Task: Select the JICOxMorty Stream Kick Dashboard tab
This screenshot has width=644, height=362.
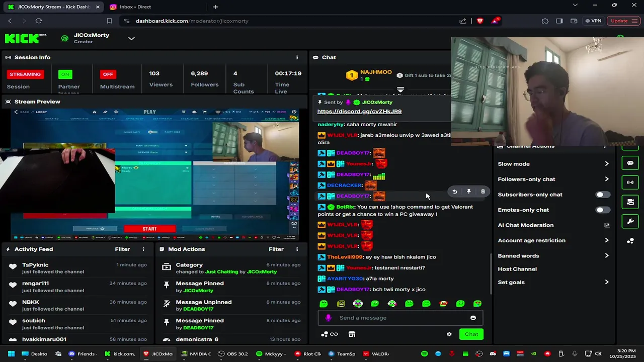Action: click(x=53, y=7)
